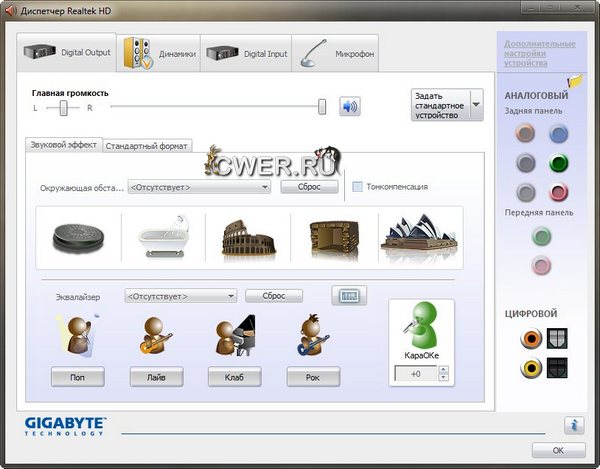Click the pink rear panel jack
Screen dimensions: 600x469
click(559, 192)
